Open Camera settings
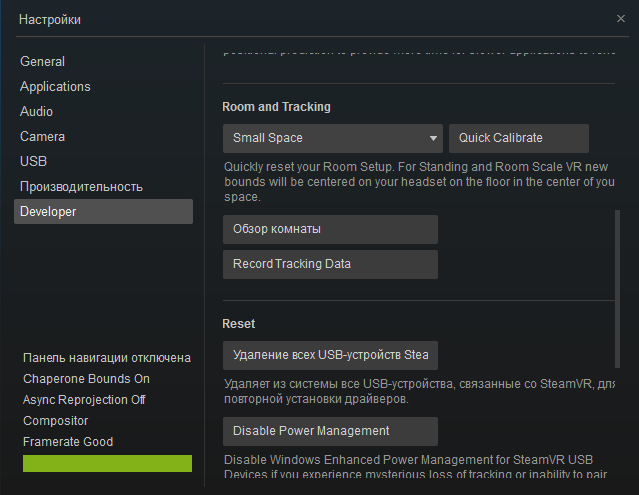Viewport: 639px width, 495px height. click(42, 137)
